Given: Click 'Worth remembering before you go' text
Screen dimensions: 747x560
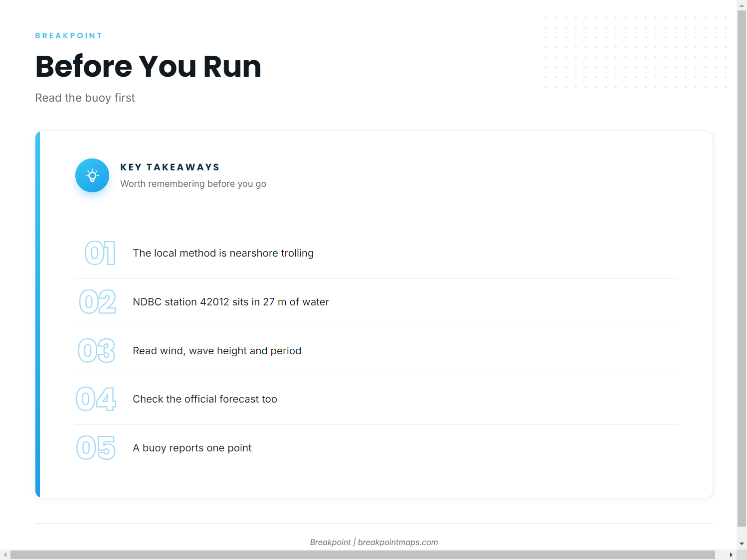Looking at the screenshot, I should pyautogui.click(x=193, y=184).
